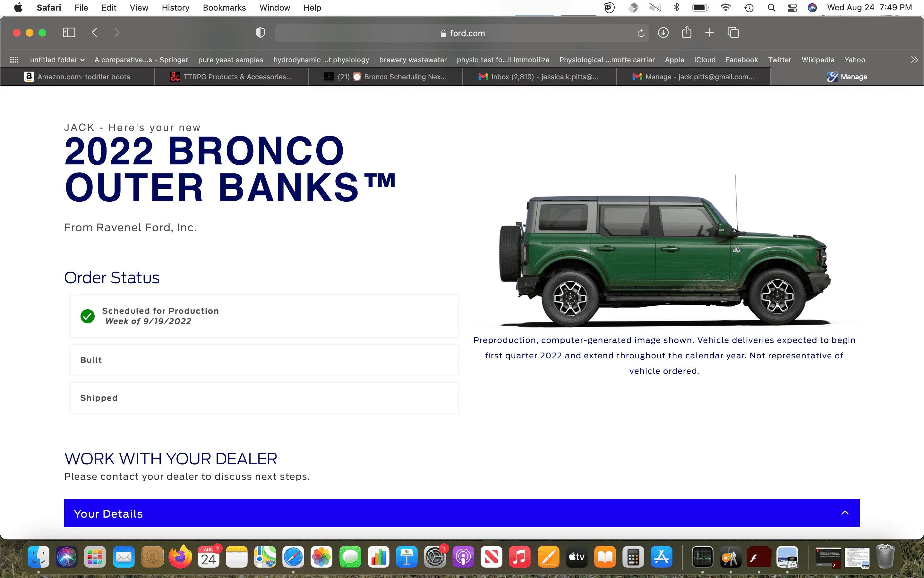This screenshot has width=924, height=578.
Task: Switch to Bronco Scheduling tab
Action: point(385,77)
